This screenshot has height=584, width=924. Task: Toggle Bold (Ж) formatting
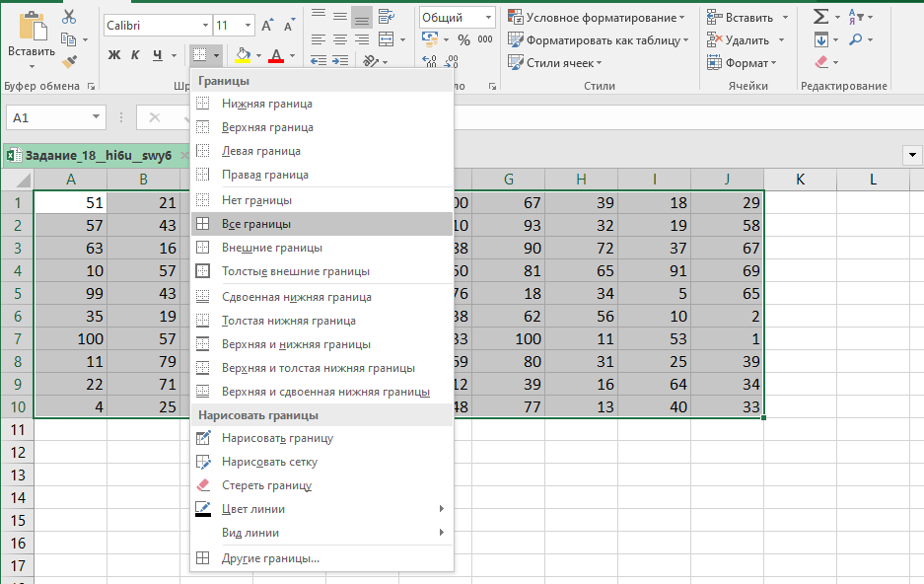[x=113, y=54]
